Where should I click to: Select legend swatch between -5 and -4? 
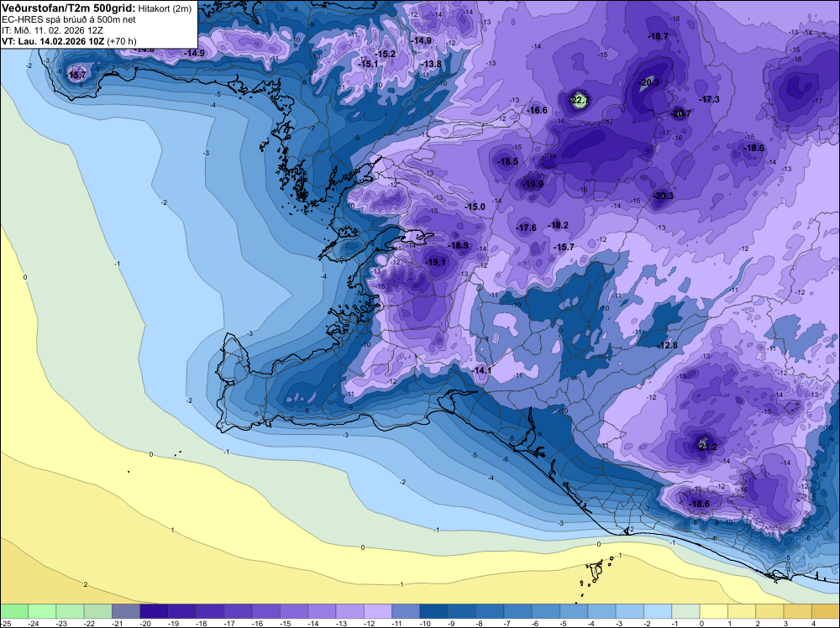[x=574, y=611]
